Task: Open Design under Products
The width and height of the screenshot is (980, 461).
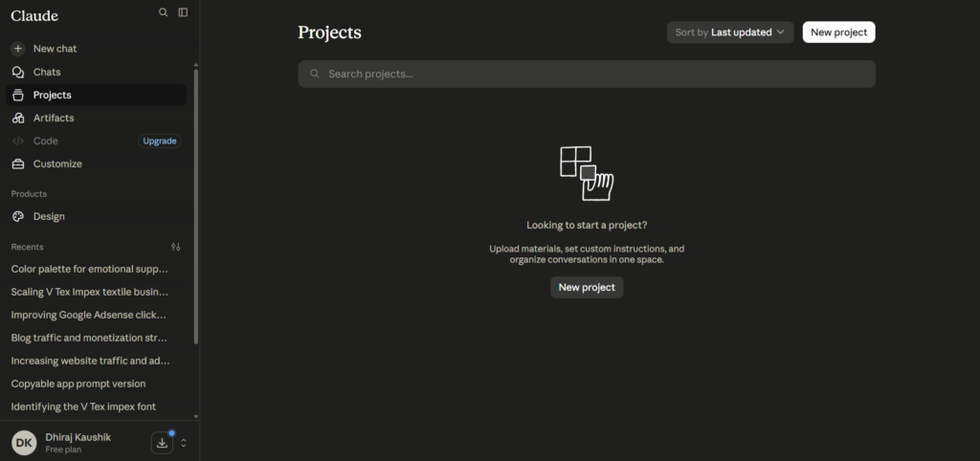Action: click(x=97, y=216)
